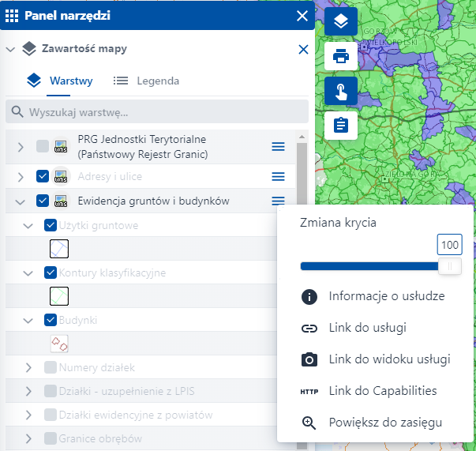Image resolution: width=476 pixels, height=451 pixels.
Task: Click the map layers button on toolbar
Action: click(x=341, y=21)
